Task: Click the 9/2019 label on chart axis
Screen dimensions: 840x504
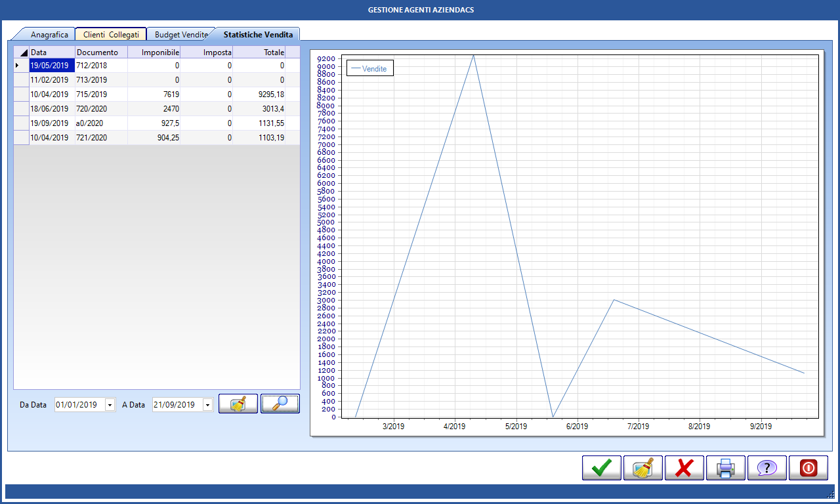Action: pos(761,427)
